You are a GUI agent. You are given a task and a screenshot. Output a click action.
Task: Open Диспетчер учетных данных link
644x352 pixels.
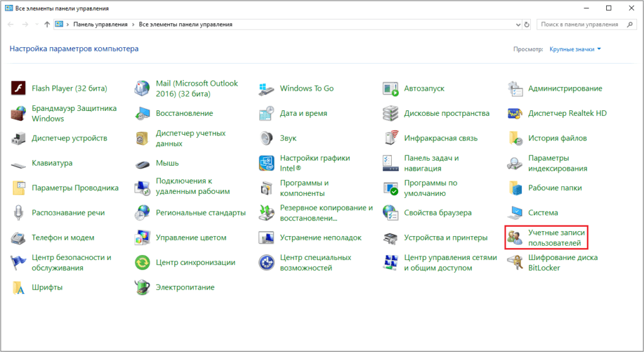click(191, 138)
